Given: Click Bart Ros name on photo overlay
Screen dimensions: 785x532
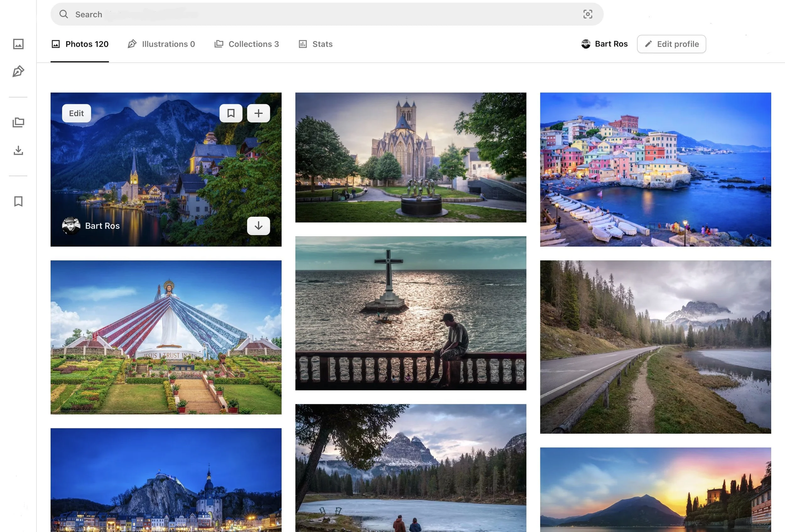Looking at the screenshot, I should coord(102,225).
